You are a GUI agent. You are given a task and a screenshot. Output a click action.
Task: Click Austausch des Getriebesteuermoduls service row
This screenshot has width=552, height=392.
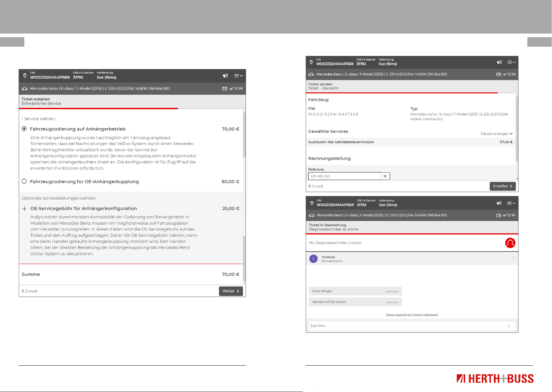coord(410,142)
